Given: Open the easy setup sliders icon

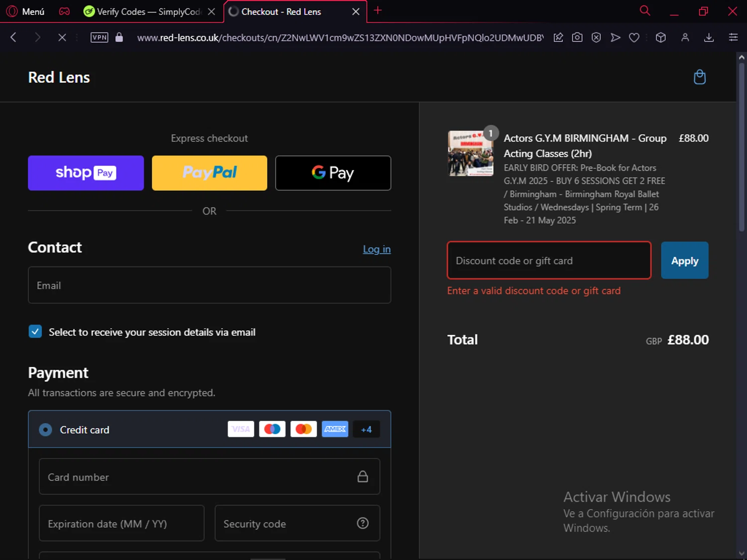Looking at the screenshot, I should 733,37.
